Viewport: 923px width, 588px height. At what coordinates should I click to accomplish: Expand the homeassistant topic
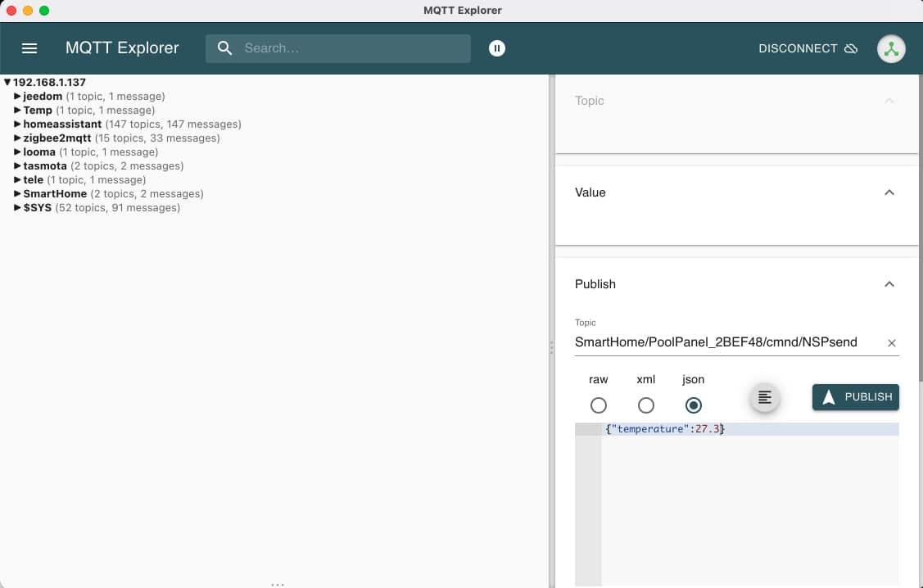17,124
